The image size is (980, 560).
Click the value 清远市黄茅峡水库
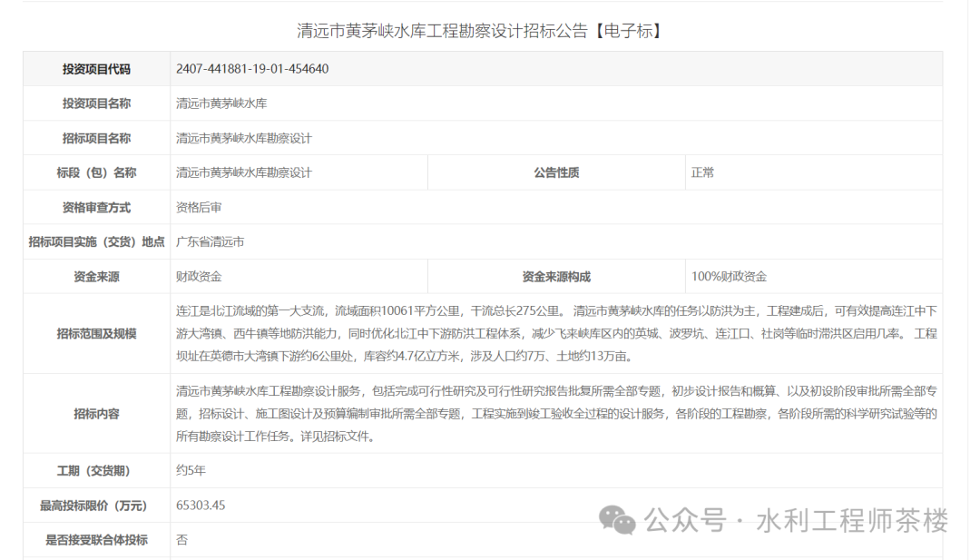point(221,103)
